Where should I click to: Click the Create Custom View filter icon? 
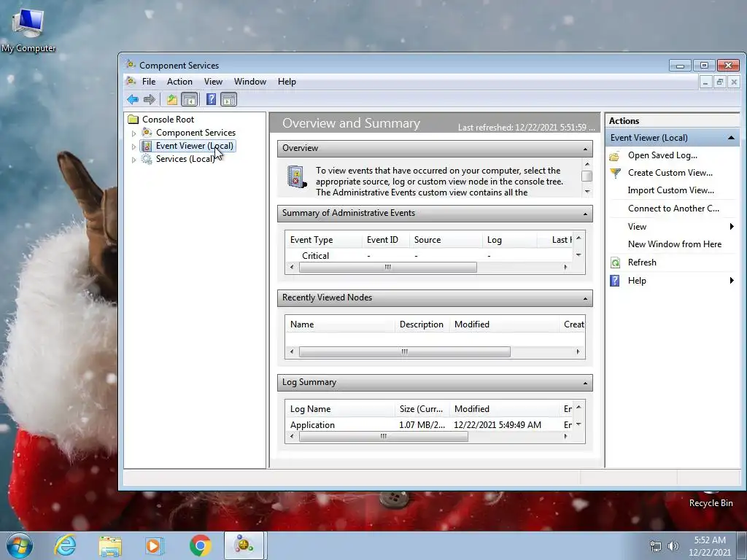tap(615, 174)
